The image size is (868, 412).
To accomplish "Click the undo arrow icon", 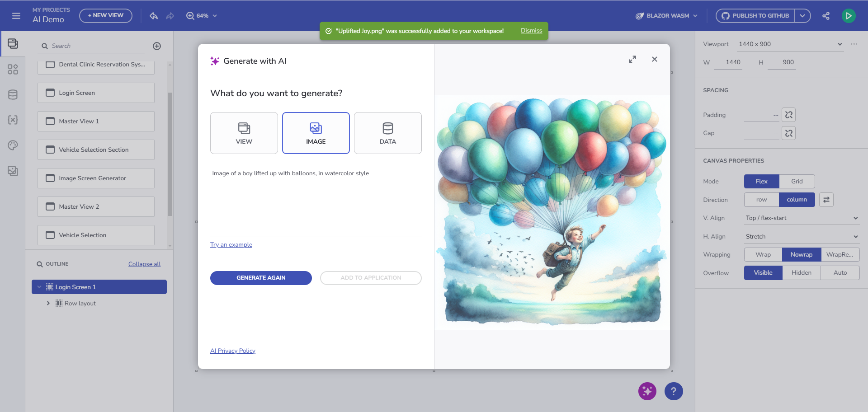I will (154, 16).
